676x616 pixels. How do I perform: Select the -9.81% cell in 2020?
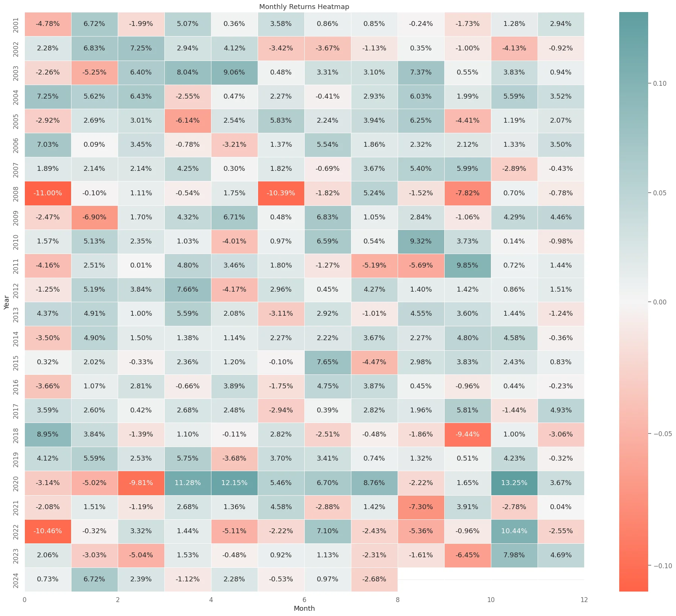point(141,483)
